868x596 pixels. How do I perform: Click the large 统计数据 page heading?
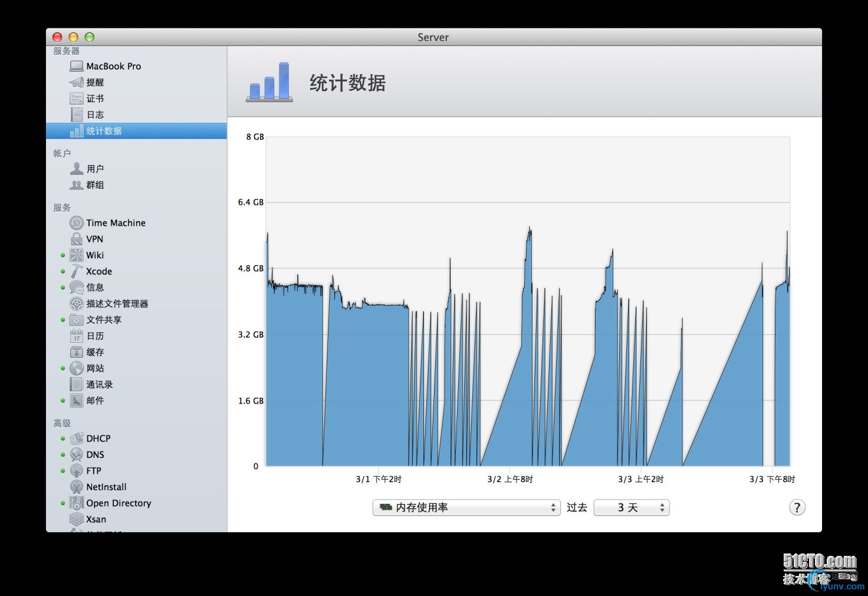348,83
